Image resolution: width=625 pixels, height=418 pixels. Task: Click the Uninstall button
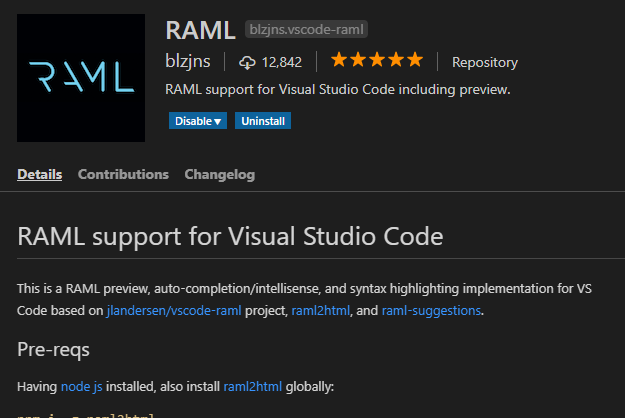coord(263,121)
